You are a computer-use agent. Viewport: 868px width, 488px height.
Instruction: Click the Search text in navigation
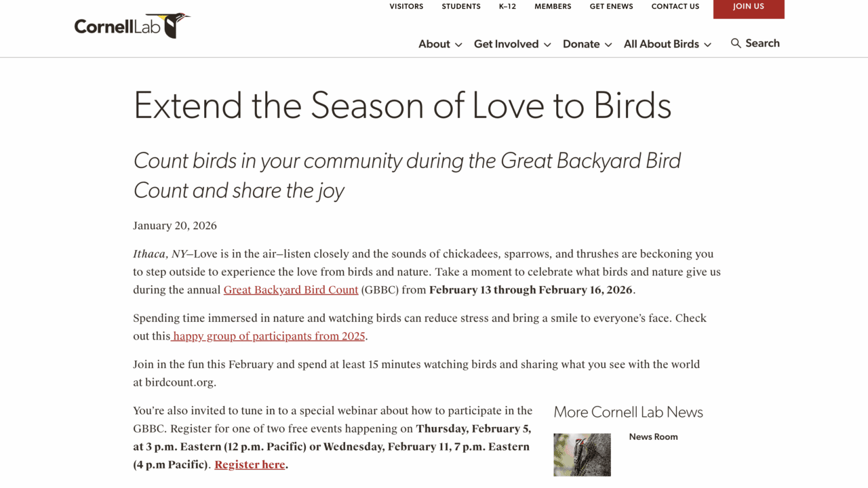[x=762, y=43]
